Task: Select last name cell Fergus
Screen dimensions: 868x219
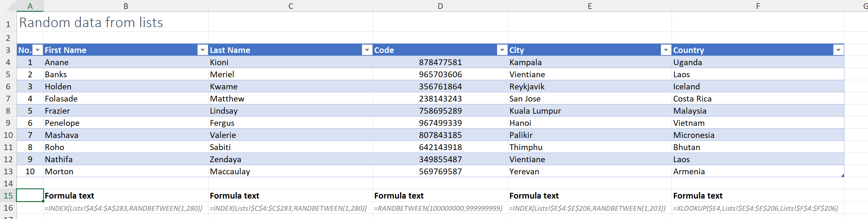Action: (291, 123)
